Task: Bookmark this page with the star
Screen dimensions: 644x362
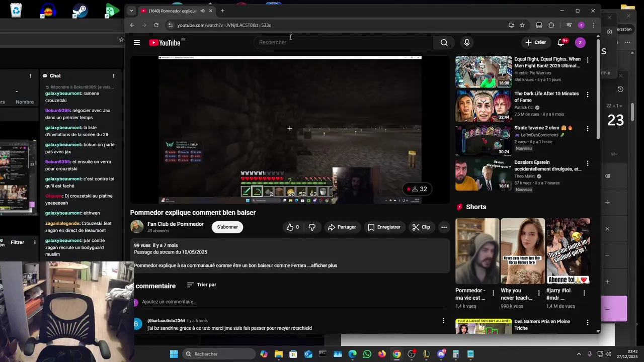Action: point(522,25)
